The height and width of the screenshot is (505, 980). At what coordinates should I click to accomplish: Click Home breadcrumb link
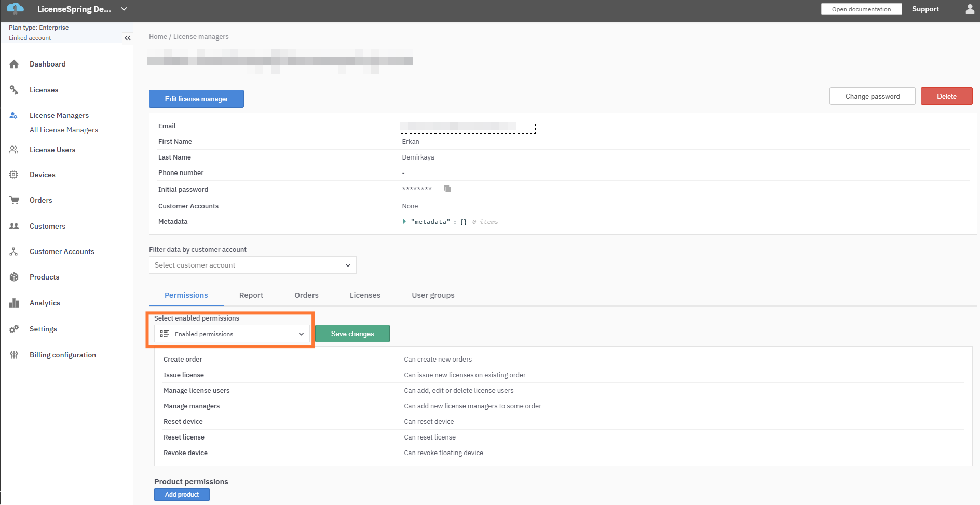pyautogui.click(x=158, y=37)
